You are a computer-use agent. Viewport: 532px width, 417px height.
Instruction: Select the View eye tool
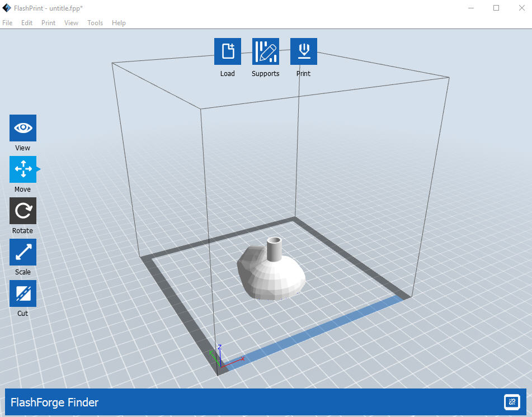[x=23, y=128]
